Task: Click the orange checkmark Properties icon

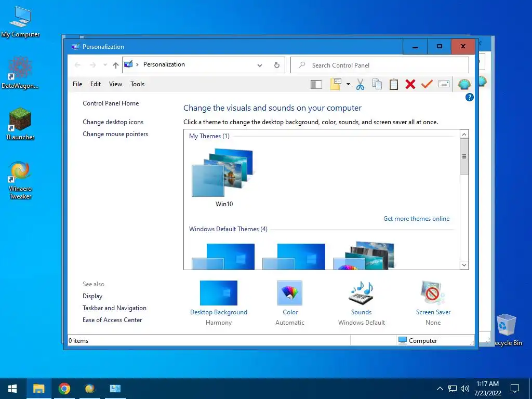Action: tap(427, 84)
